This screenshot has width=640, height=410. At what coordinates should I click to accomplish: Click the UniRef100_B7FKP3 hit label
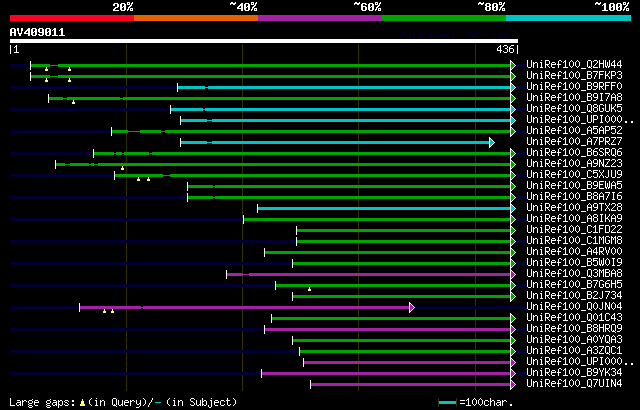(574, 75)
